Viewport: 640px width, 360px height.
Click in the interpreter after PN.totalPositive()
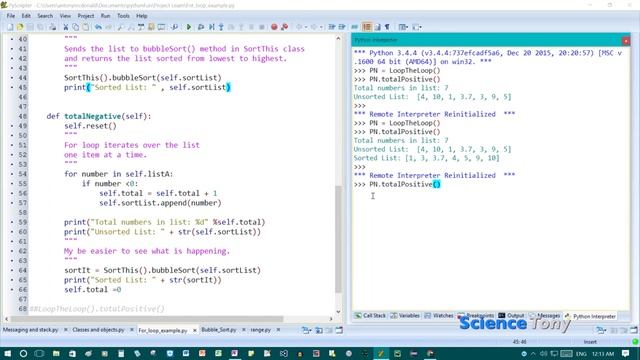[442, 184]
